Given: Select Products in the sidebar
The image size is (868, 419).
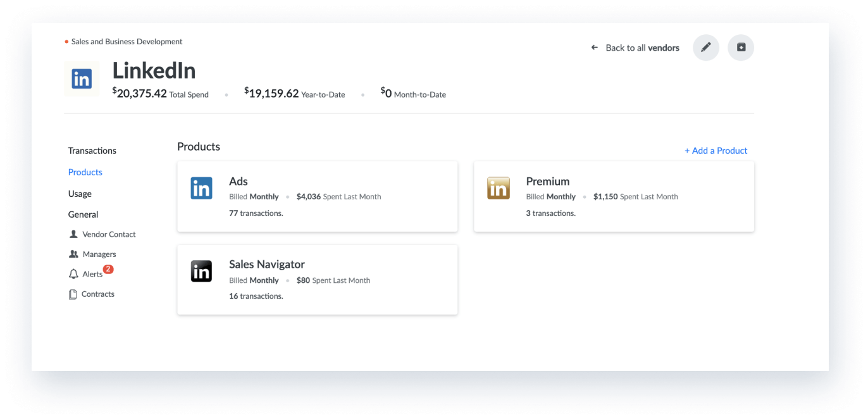Looking at the screenshot, I should (x=85, y=172).
